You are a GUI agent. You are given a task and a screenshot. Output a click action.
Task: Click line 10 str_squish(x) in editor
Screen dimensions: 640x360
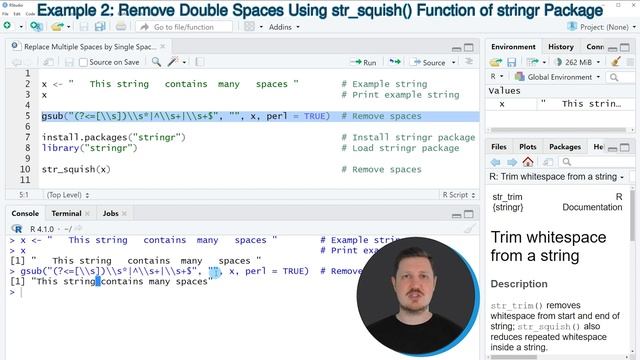coord(76,169)
